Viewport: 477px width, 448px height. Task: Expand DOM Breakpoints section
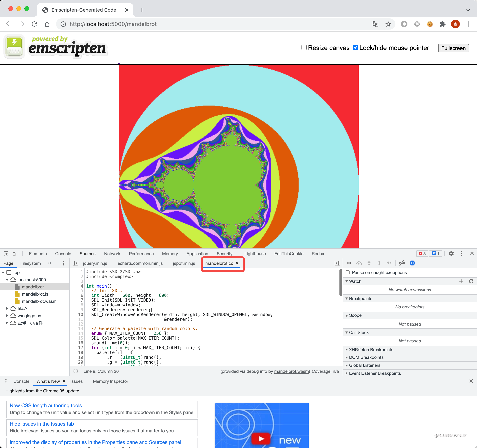347,357
